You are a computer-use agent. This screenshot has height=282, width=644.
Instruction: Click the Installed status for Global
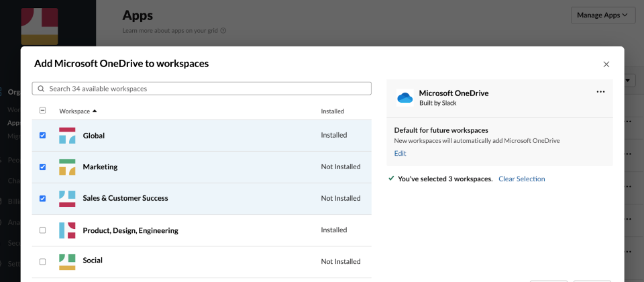(334, 135)
